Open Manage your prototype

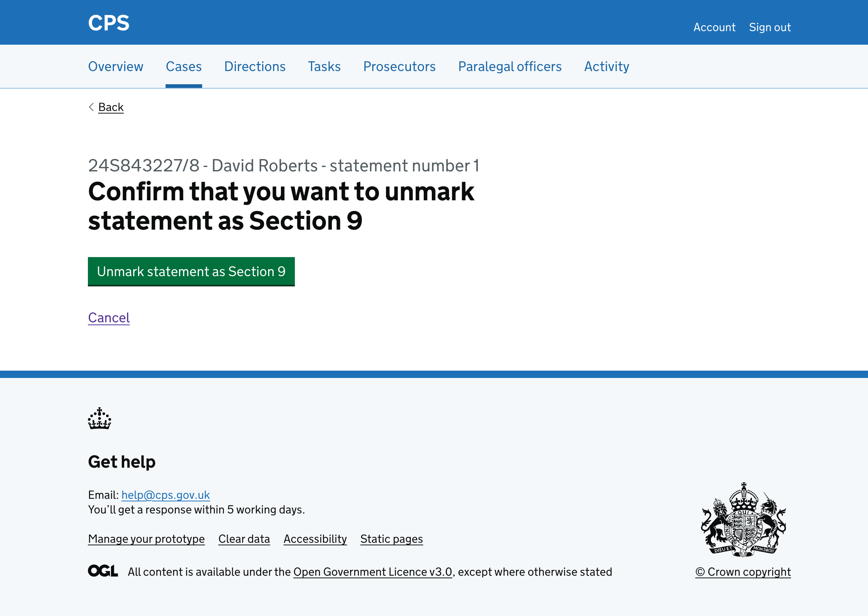coord(146,539)
